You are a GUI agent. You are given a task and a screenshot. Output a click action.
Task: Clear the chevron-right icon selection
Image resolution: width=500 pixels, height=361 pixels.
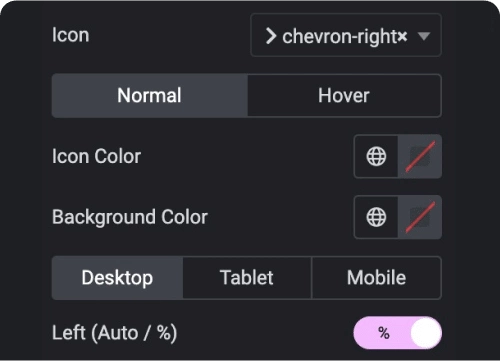[x=403, y=36]
